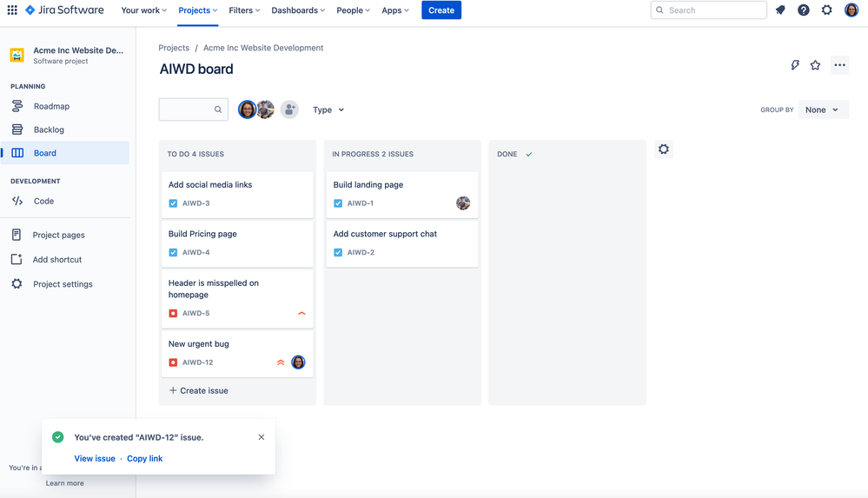Click the DONE column header
868x498 pixels.
click(507, 154)
